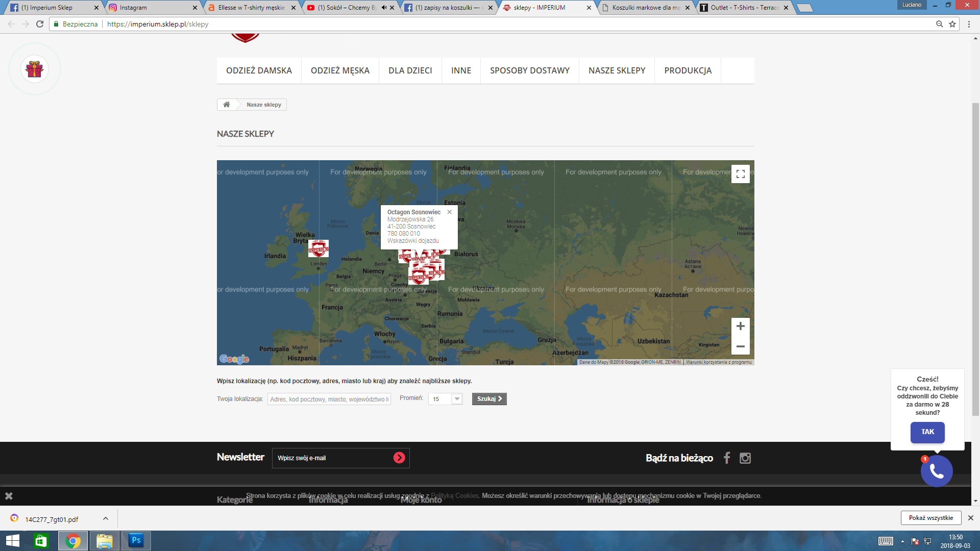
Task: Click TAK in callback popup
Action: click(x=927, y=432)
